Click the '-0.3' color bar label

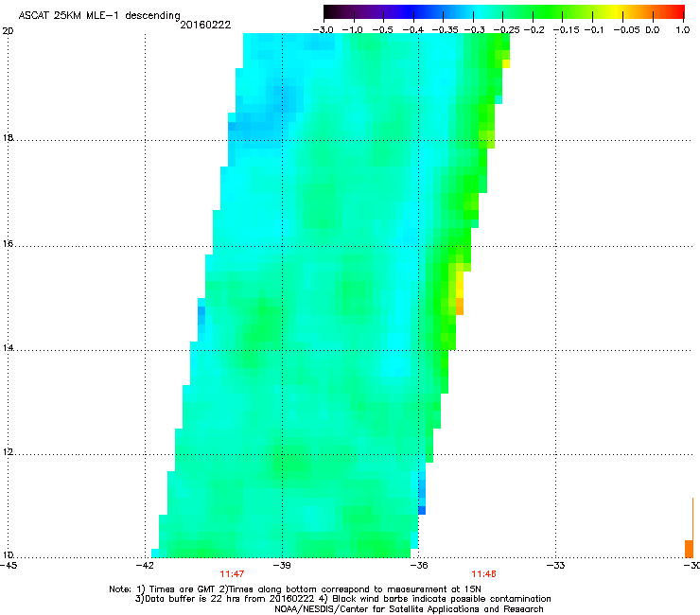coord(474,30)
